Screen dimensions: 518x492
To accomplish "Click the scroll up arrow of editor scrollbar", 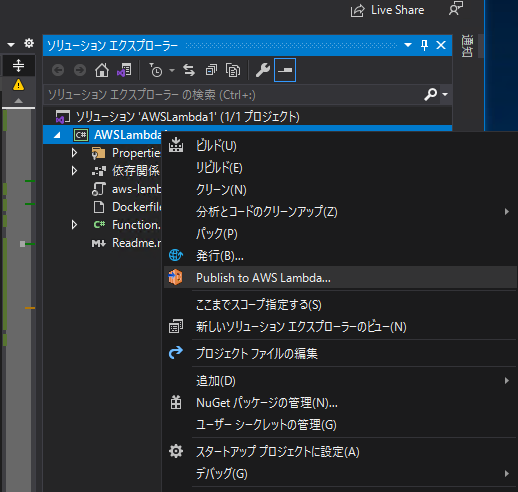I will coord(19,100).
